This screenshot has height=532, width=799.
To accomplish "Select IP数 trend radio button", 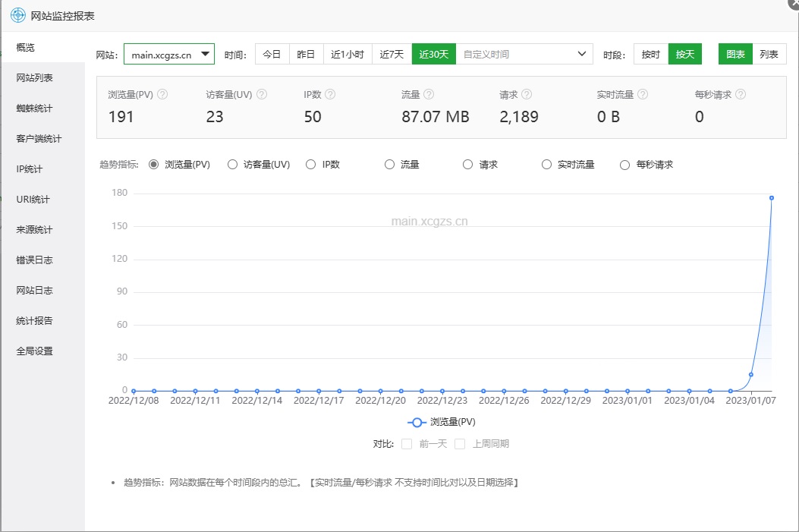I will click(310, 165).
